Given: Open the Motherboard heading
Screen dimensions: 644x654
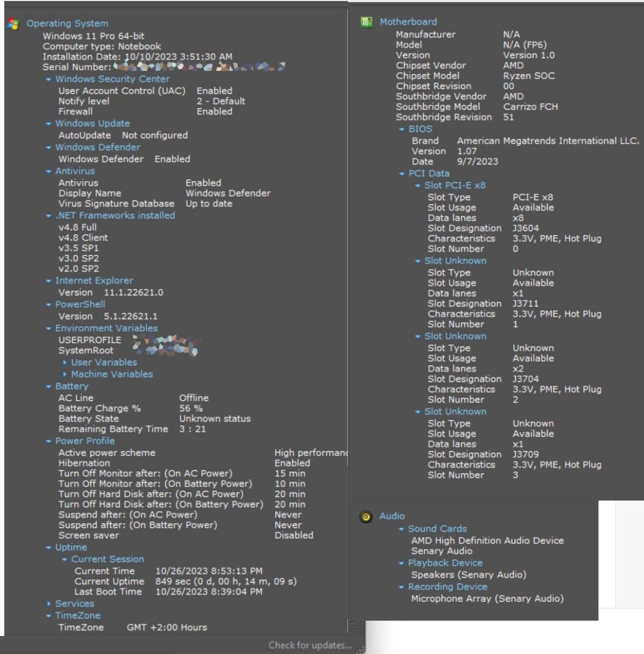Looking at the screenshot, I should (x=408, y=22).
